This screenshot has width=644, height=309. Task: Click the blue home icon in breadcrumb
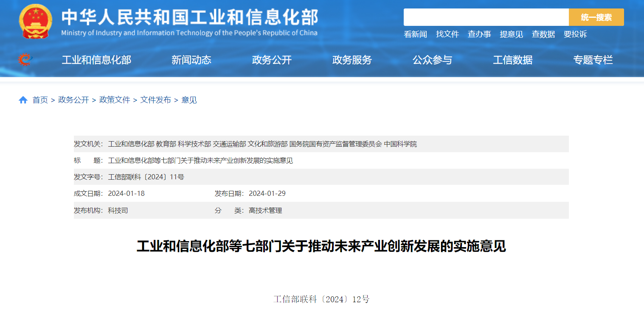tap(23, 100)
